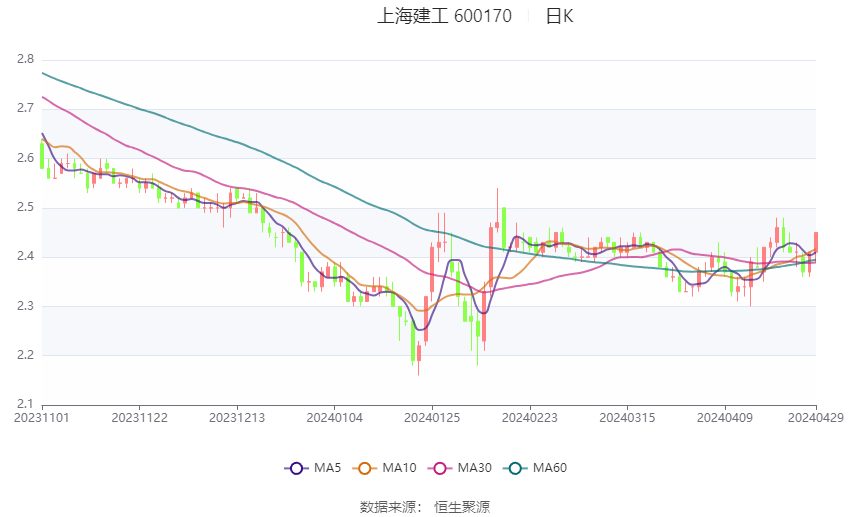This screenshot has height=517, width=850.
Task: Select the 20240223 x-axis date label
Action: [x=530, y=418]
